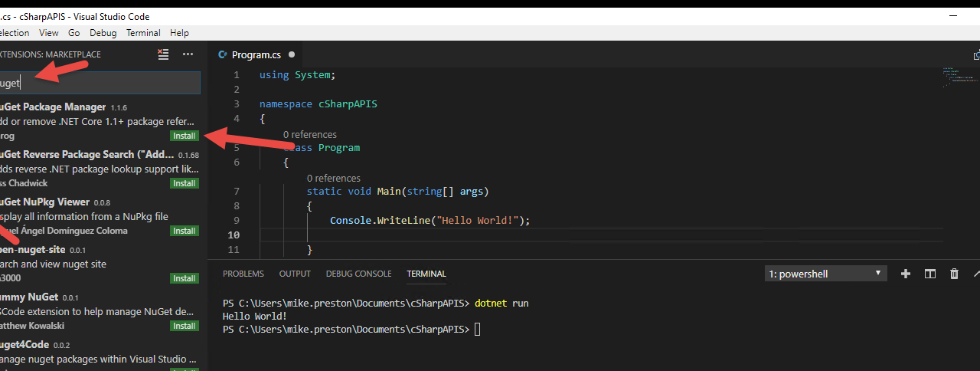Open the extensions more actions ellipsis
The image size is (980, 371).
[x=188, y=54]
